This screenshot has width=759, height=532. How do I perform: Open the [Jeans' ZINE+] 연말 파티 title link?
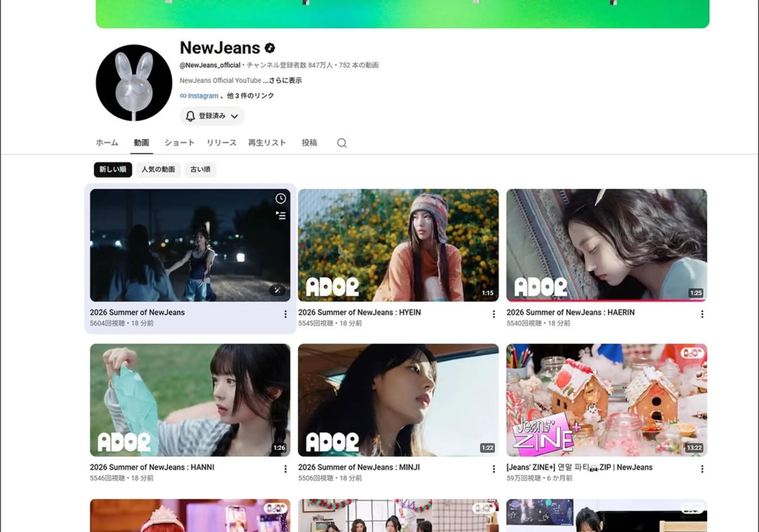[579, 467]
